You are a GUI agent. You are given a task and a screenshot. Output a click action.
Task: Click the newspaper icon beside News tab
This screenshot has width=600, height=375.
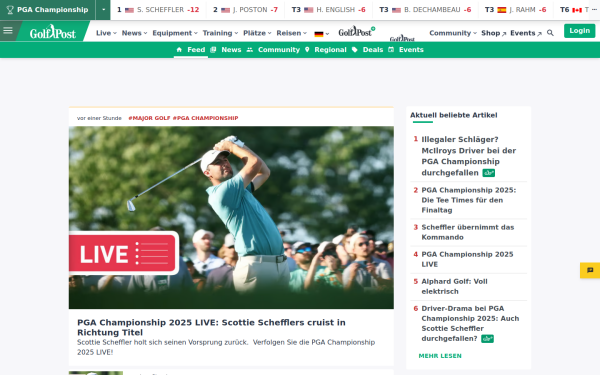pos(213,50)
